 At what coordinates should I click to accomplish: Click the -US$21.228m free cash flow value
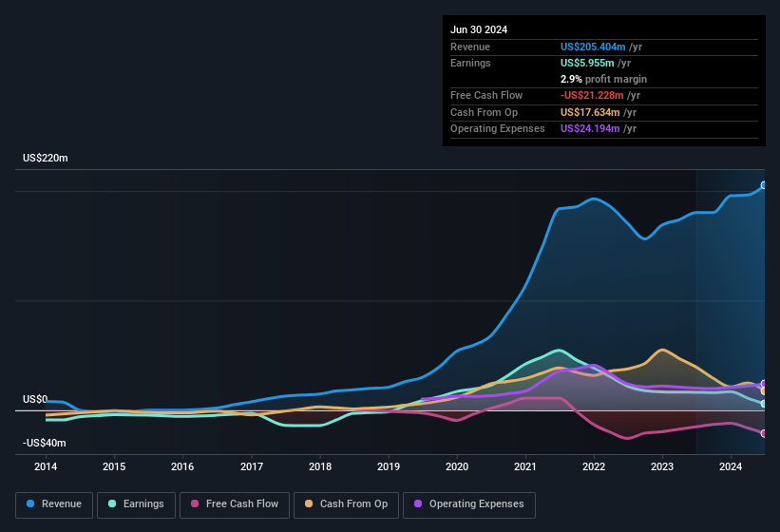[592, 95]
